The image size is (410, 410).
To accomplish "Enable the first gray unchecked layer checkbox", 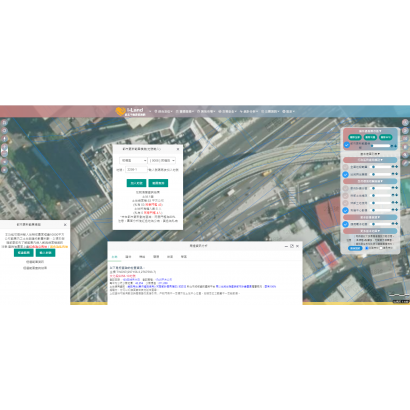I will coord(346,167).
